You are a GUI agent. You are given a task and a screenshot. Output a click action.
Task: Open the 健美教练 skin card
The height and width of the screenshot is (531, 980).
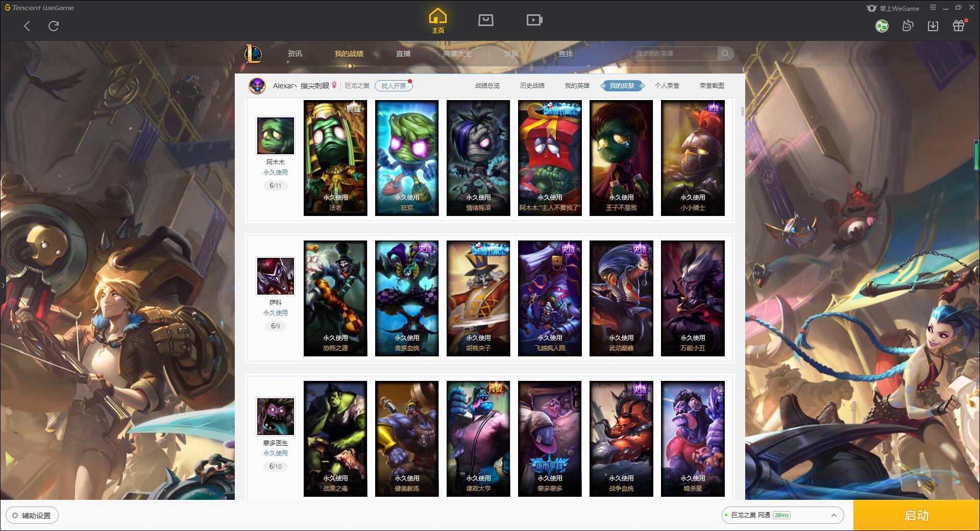click(407, 439)
